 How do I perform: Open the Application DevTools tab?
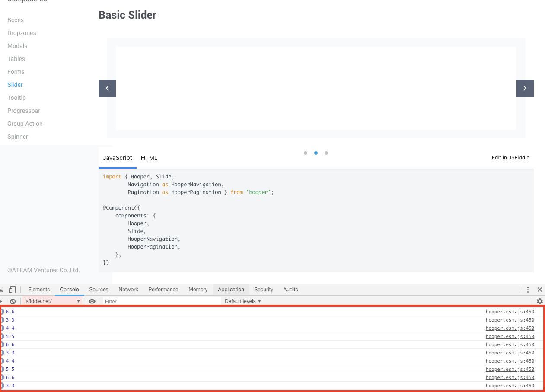click(x=231, y=290)
